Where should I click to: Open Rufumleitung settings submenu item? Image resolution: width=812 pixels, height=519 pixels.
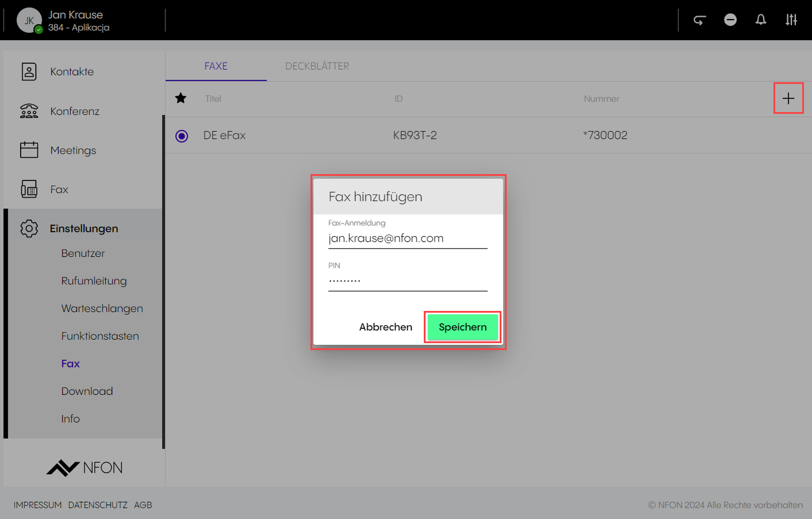(94, 281)
